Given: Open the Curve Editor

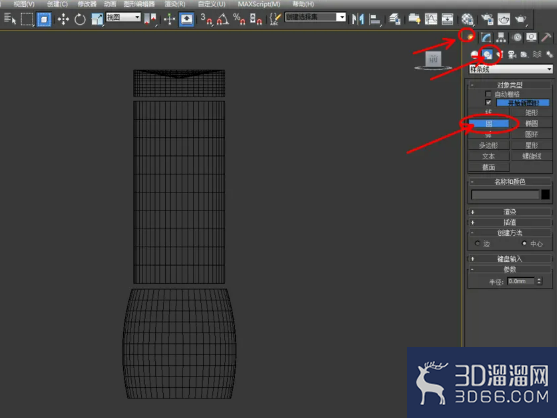Looking at the screenshot, I should (431, 19).
